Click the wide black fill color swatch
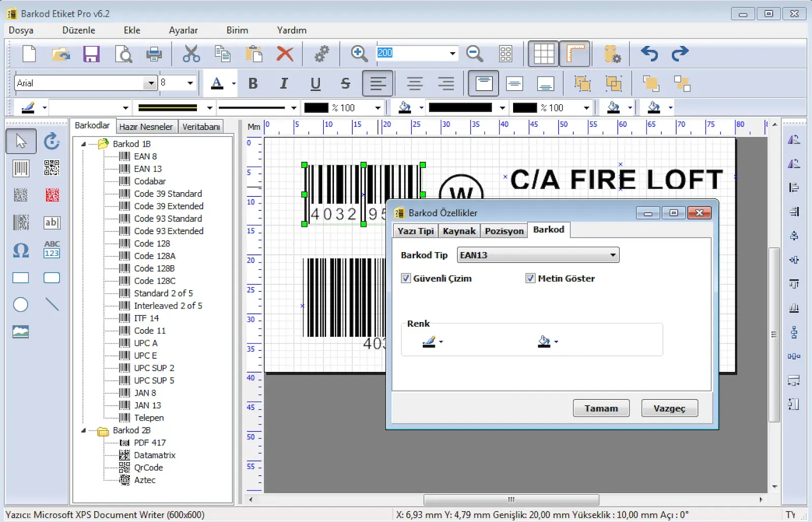812x522 pixels. pos(460,108)
